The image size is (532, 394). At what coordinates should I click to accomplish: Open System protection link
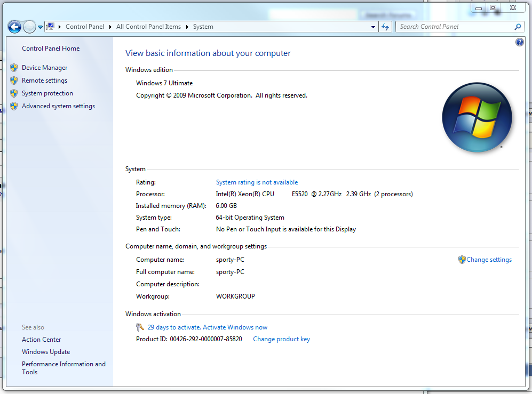click(x=47, y=93)
